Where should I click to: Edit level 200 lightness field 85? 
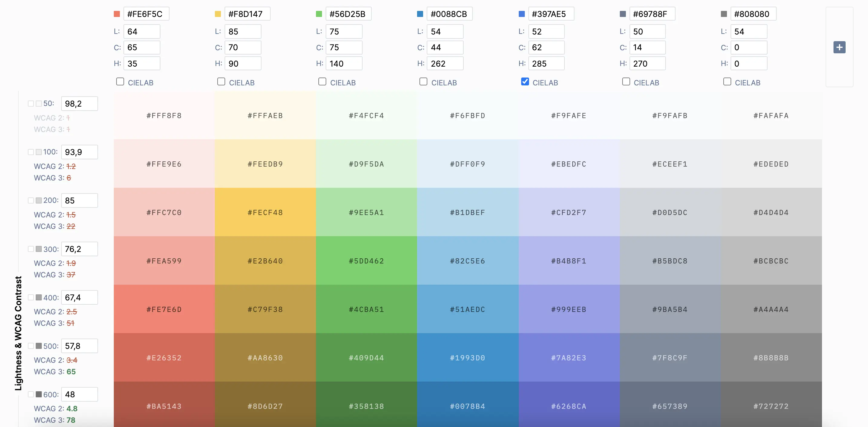[80, 201]
